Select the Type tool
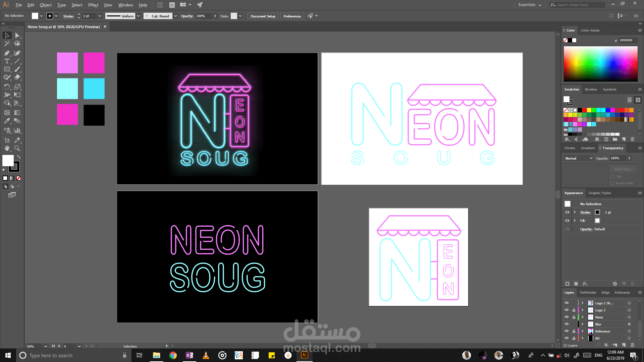644x362 pixels. [x=7, y=61]
